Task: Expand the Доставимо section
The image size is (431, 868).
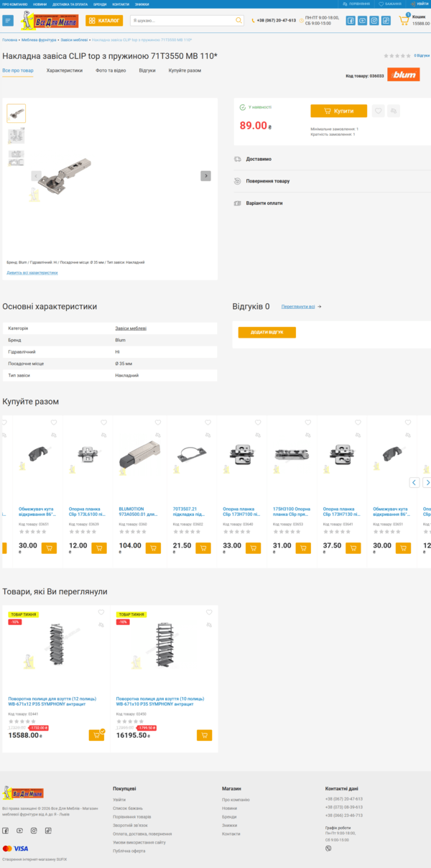Action: click(332, 159)
